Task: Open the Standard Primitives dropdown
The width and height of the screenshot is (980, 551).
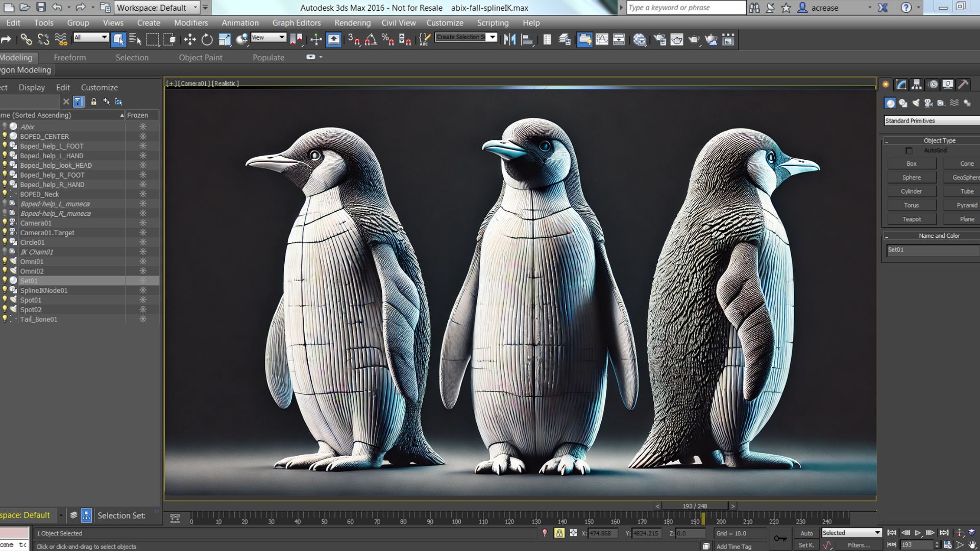Action: click(932, 121)
